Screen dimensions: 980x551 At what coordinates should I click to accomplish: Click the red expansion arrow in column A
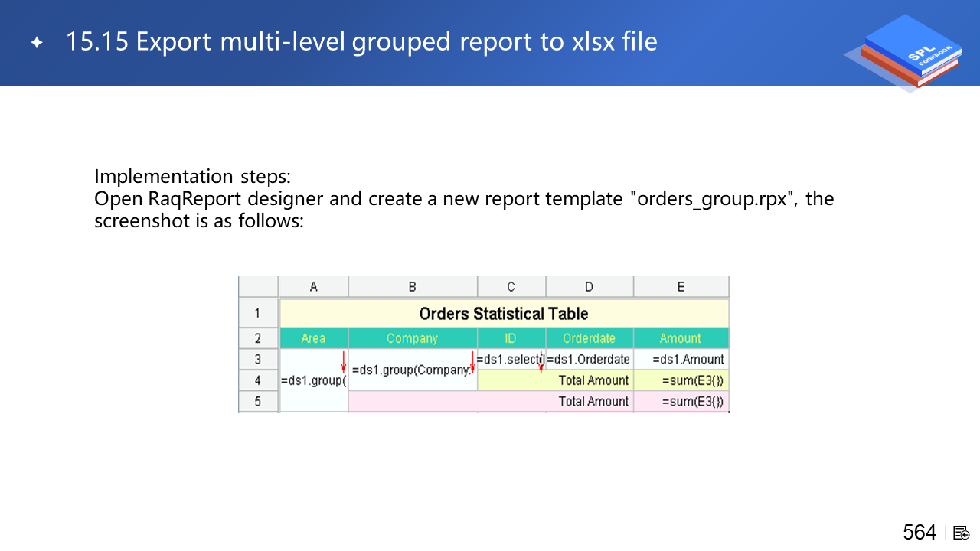pos(344,362)
